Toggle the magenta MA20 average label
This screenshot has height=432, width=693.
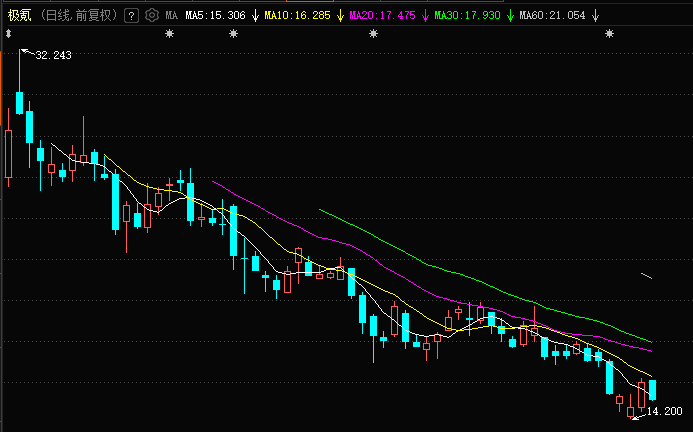(x=384, y=16)
